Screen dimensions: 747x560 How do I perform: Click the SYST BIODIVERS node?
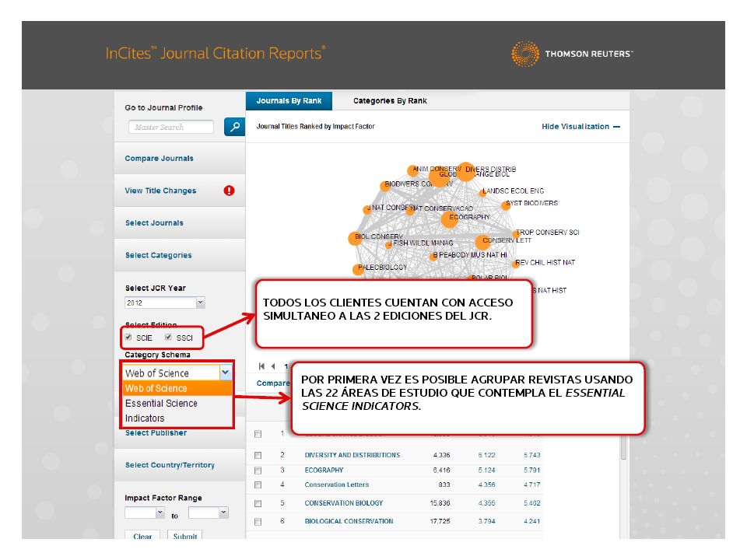[506, 205]
